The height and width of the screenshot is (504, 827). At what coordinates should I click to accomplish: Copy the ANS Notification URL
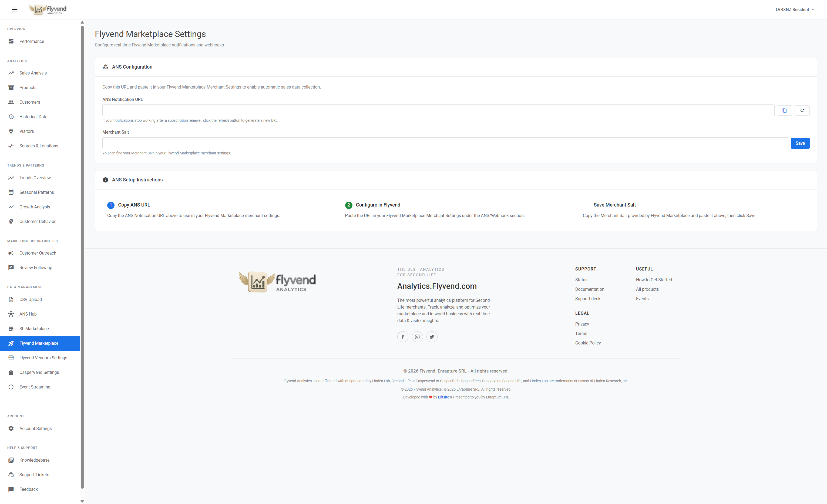[784, 110]
